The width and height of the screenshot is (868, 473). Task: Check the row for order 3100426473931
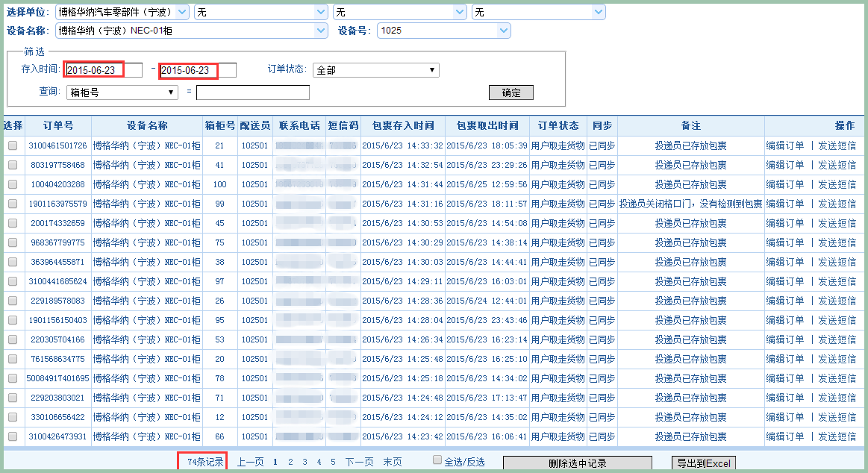coord(13,437)
